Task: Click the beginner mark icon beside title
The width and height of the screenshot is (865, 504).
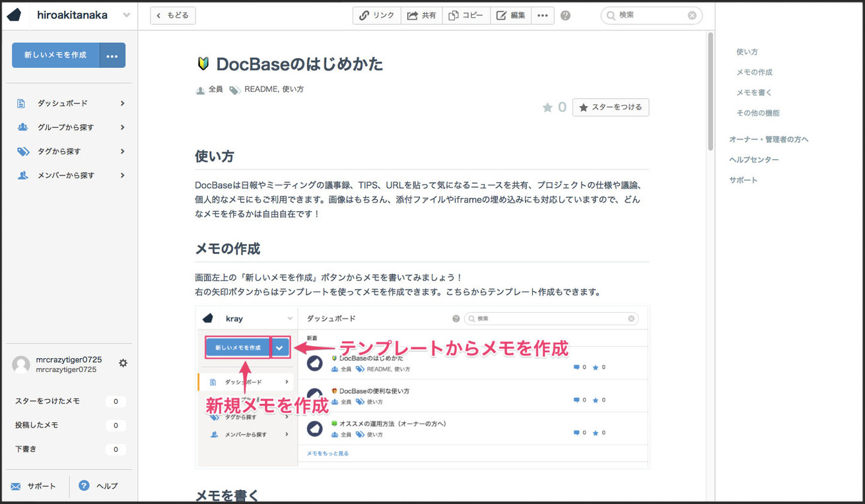Action: click(203, 64)
